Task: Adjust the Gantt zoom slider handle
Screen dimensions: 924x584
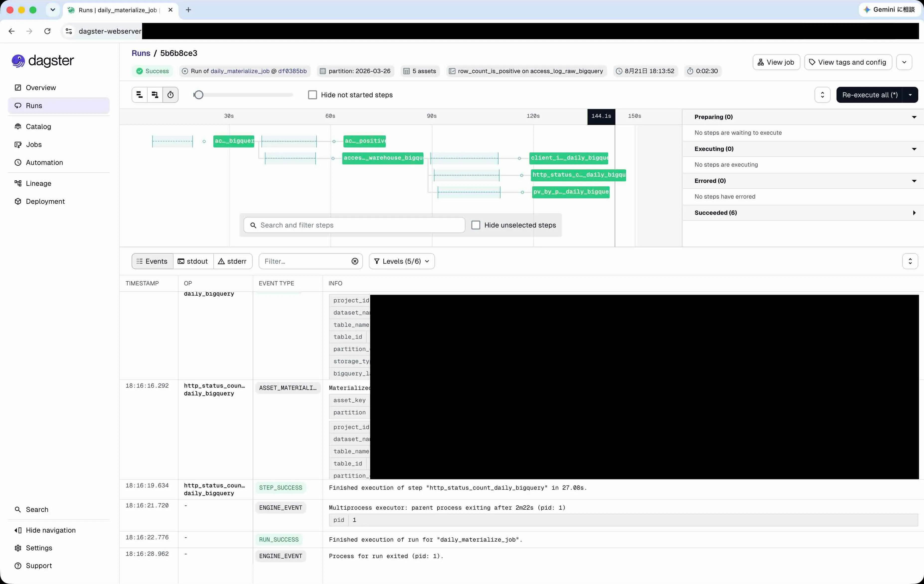Action: (198, 95)
